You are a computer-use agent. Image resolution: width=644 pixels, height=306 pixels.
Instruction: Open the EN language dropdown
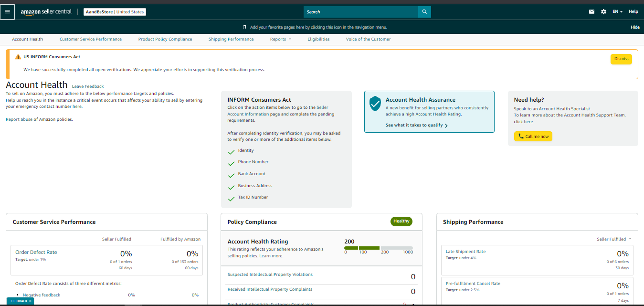click(617, 11)
